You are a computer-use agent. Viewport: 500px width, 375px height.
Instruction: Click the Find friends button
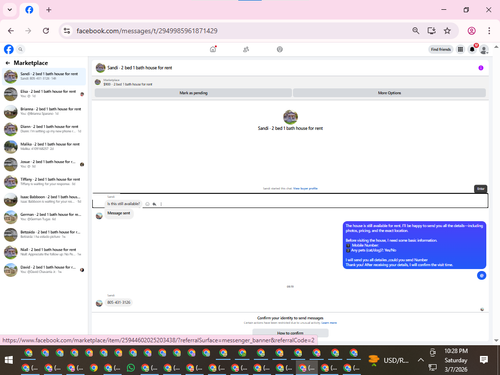(441, 49)
